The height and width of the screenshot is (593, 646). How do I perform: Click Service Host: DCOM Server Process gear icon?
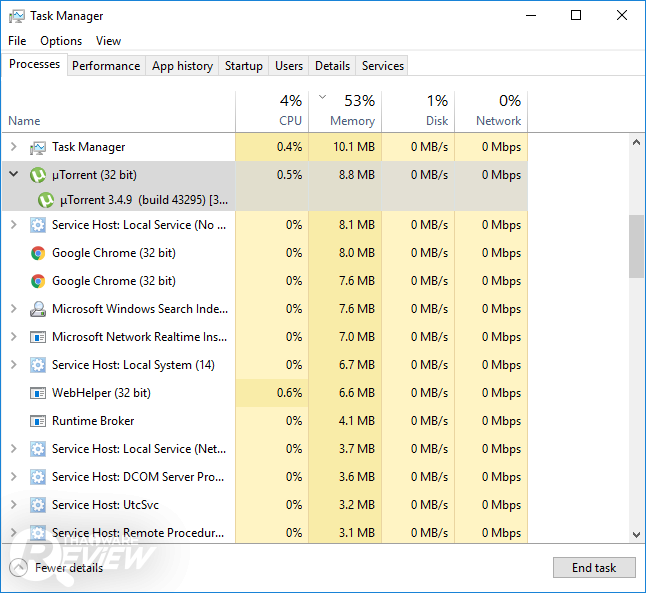click(x=38, y=477)
